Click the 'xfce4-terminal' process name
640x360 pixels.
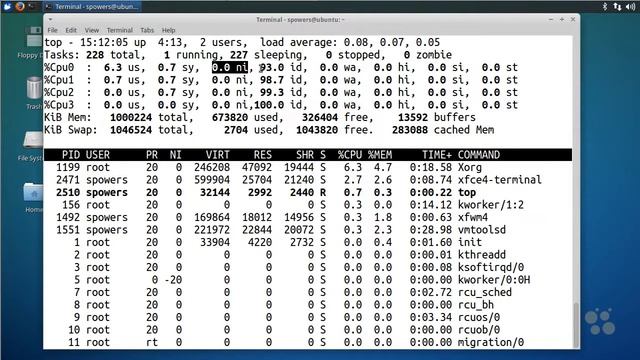click(x=500, y=180)
